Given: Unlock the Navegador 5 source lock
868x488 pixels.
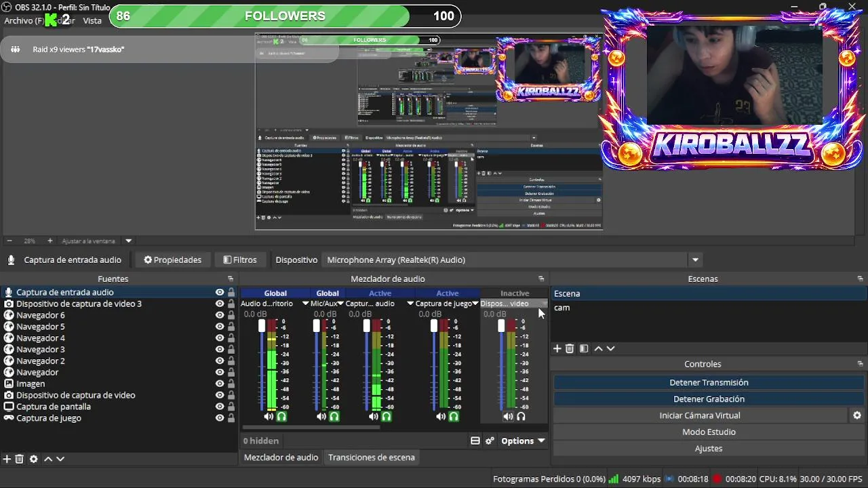Looking at the screenshot, I should (231, 327).
